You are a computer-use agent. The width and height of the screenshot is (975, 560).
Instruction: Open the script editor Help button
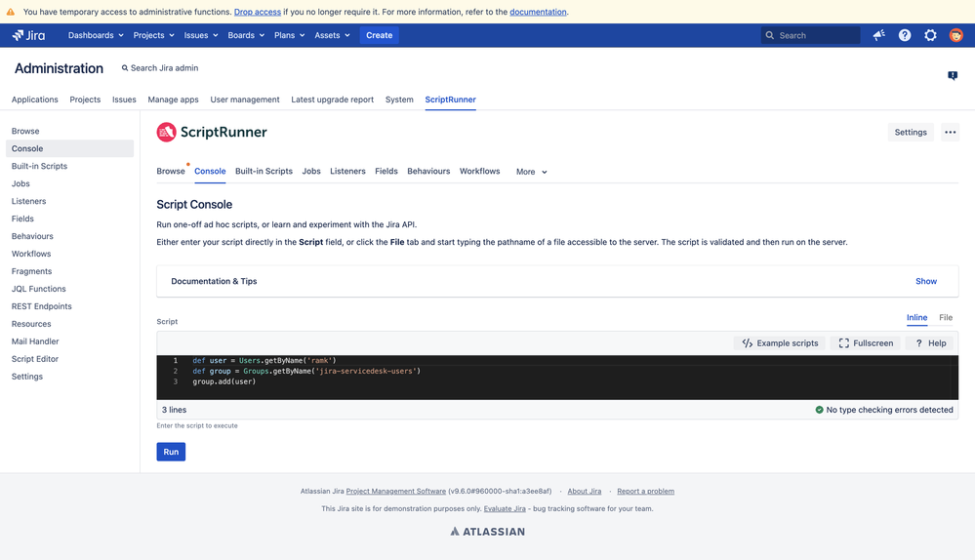[929, 343]
